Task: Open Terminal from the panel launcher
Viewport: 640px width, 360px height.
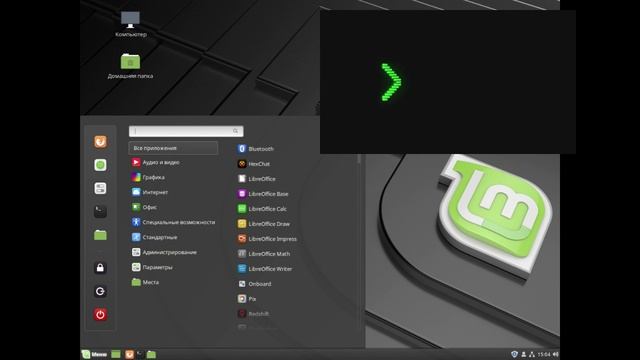Action: pyautogui.click(x=140, y=354)
